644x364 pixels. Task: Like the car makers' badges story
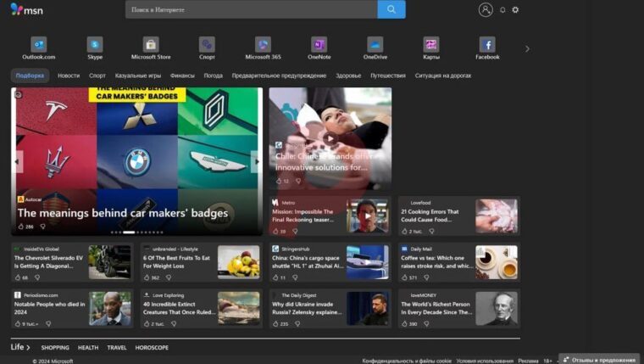21,227
